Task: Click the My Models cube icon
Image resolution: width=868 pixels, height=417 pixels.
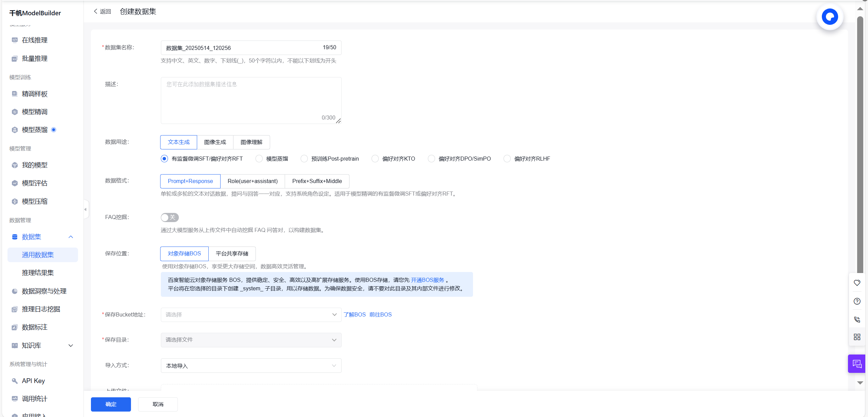Action: [15, 165]
